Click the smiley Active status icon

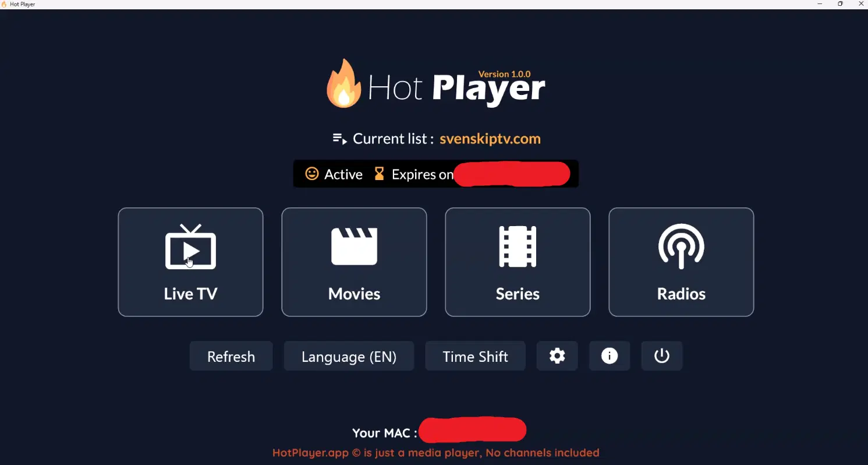(312, 174)
